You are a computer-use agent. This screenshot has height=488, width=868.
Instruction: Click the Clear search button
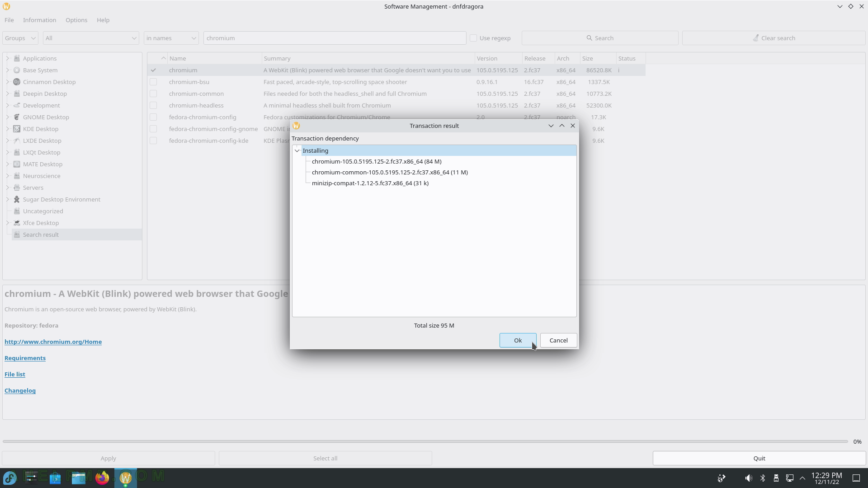coord(774,38)
